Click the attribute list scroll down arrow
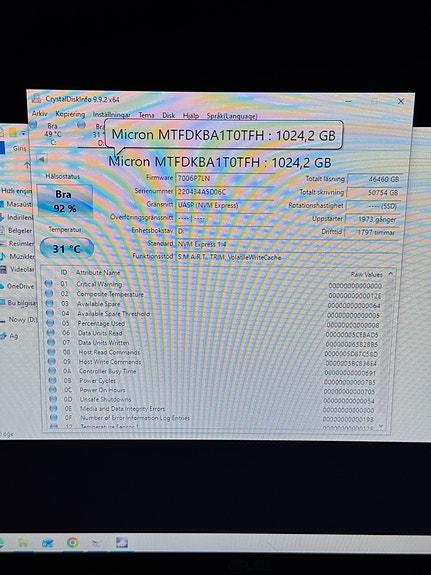 click(x=381, y=426)
